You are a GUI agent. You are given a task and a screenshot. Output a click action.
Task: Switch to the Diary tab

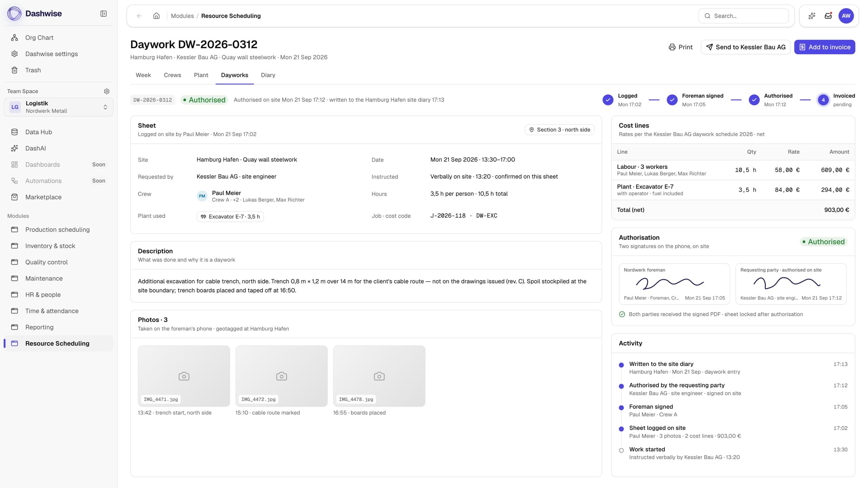268,75
